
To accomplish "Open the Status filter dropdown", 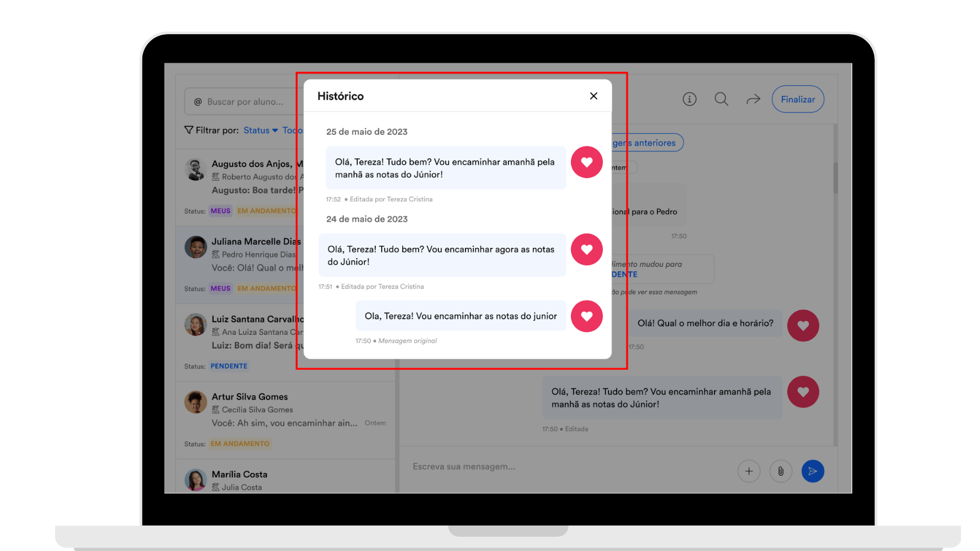I will [x=261, y=130].
